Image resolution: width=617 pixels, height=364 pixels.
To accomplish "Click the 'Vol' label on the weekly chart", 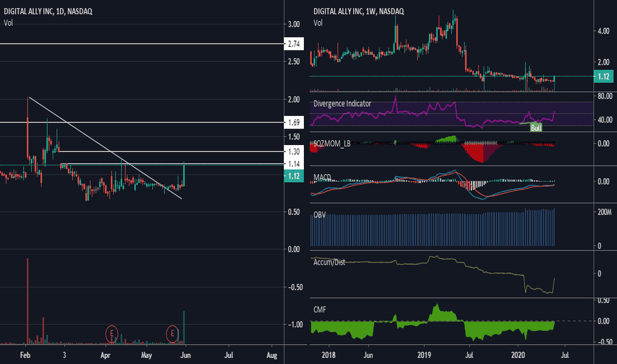I will (318, 23).
